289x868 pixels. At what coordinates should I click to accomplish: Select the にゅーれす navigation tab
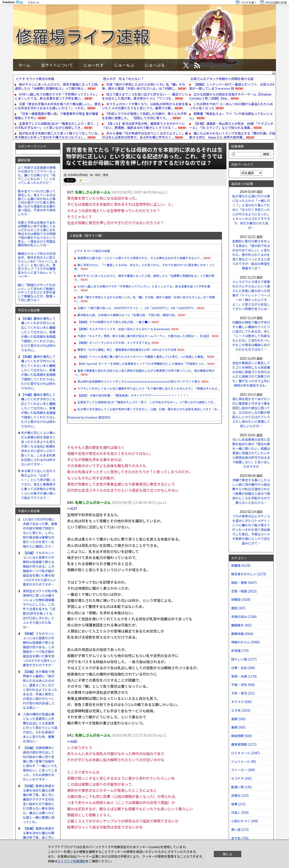point(94,65)
